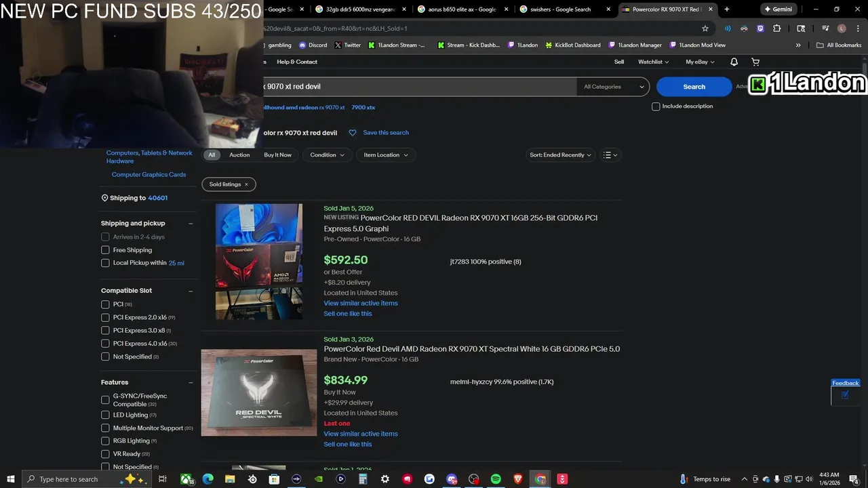Open the All Categories dropdown
The width and height of the screenshot is (868, 488).
pos(613,87)
